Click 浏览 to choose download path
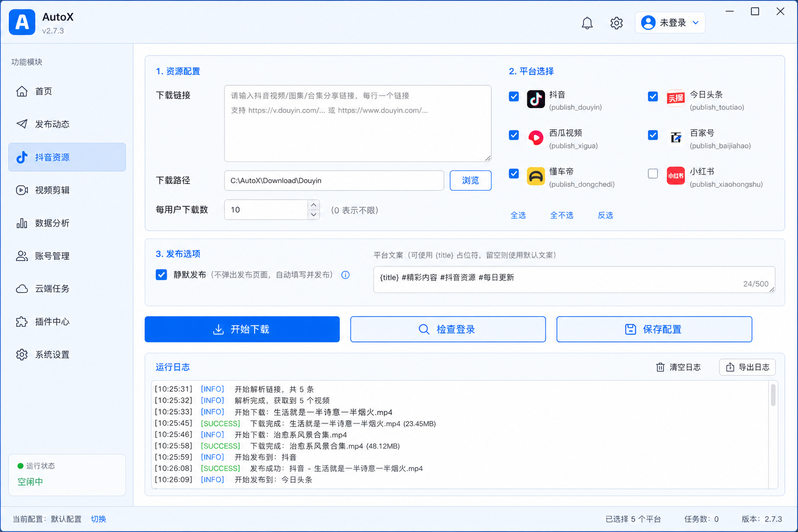 click(471, 180)
